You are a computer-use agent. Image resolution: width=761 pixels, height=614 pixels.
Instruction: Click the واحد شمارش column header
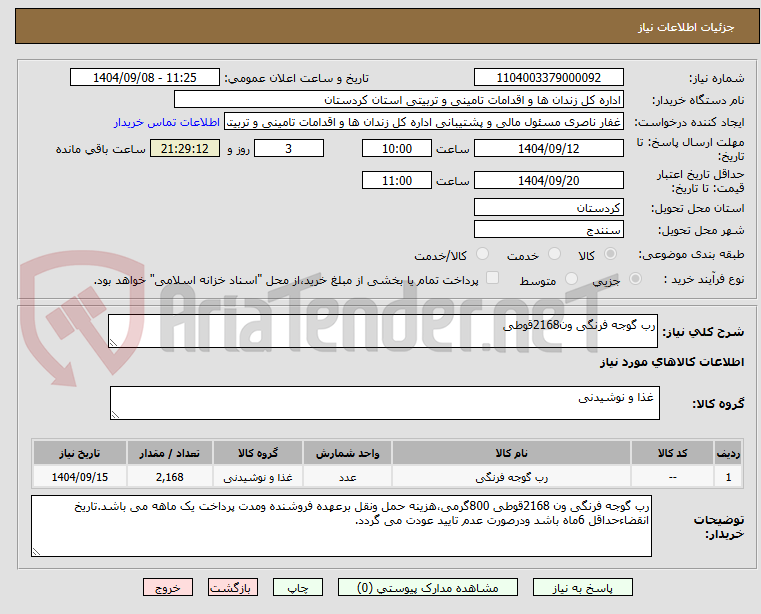[x=347, y=453]
